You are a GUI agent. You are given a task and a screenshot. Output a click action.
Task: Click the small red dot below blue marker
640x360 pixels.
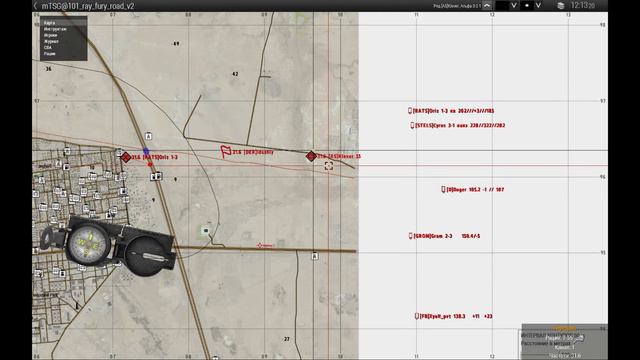click(150, 164)
